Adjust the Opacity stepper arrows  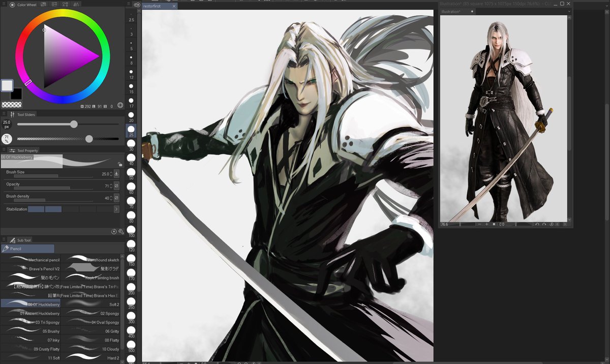pyautogui.click(x=111, y=186)
